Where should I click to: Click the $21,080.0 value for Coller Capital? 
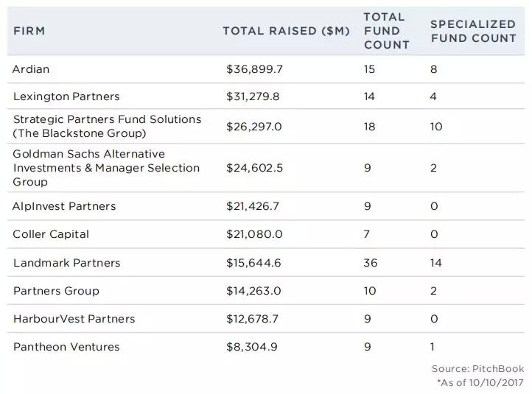254,234
